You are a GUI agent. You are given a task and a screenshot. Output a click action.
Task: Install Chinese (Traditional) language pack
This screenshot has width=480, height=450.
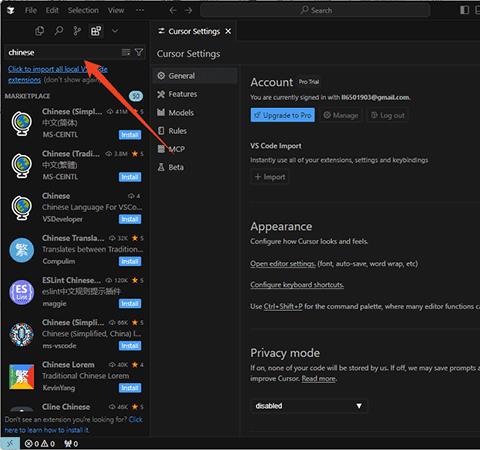pyautogui.click(x=130, y=177)
